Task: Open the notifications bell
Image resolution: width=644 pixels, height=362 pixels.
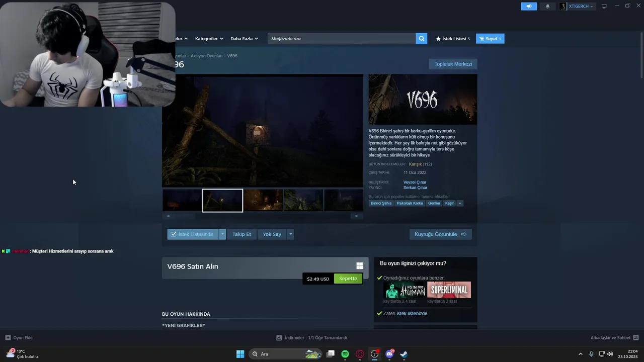Action: click(548, 6)
